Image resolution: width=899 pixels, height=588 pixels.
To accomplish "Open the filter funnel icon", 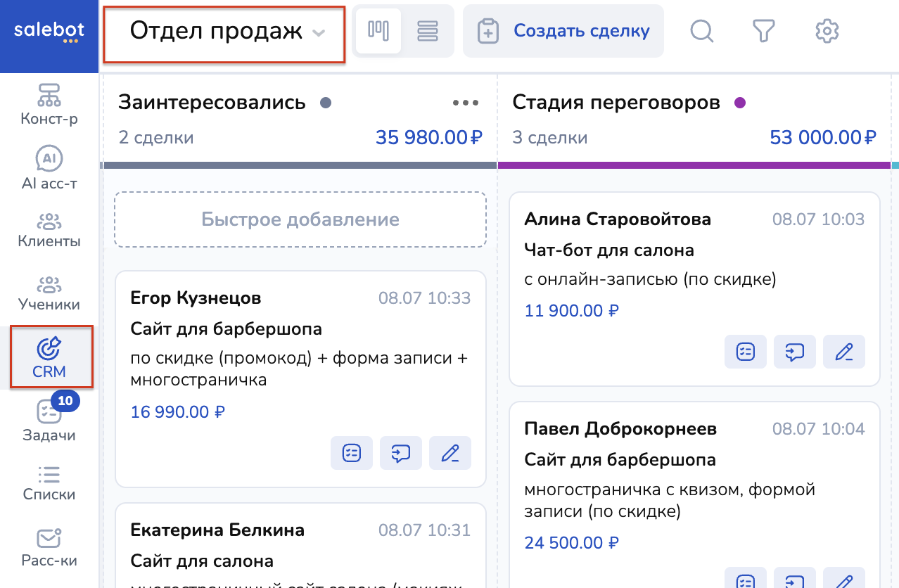I will 763,31.
